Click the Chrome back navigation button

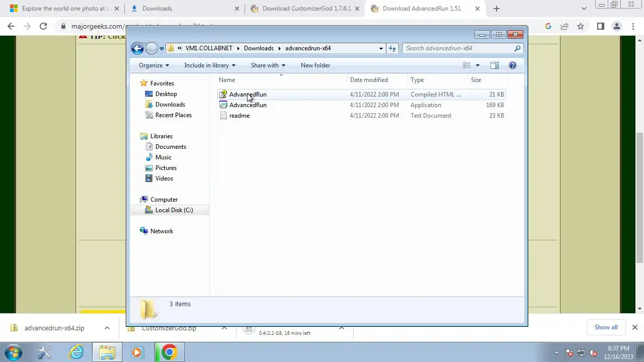[x=11, y=27]
